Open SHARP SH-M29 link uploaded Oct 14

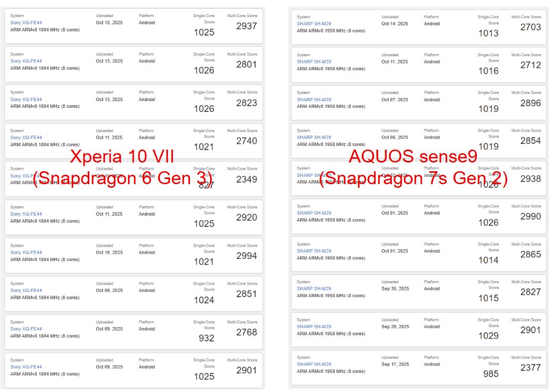(314, 24)
